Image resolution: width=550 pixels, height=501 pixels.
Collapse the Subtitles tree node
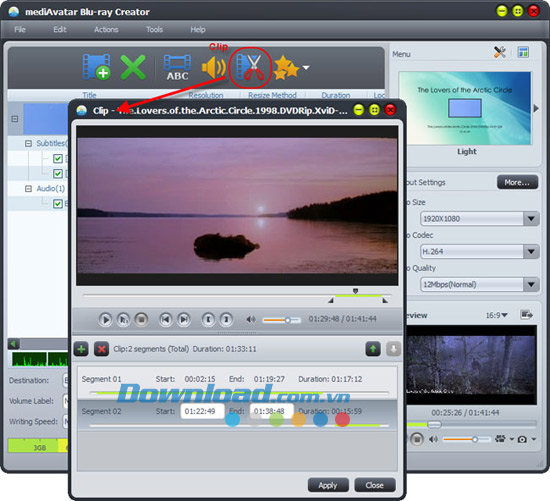[x=28, y=143]
